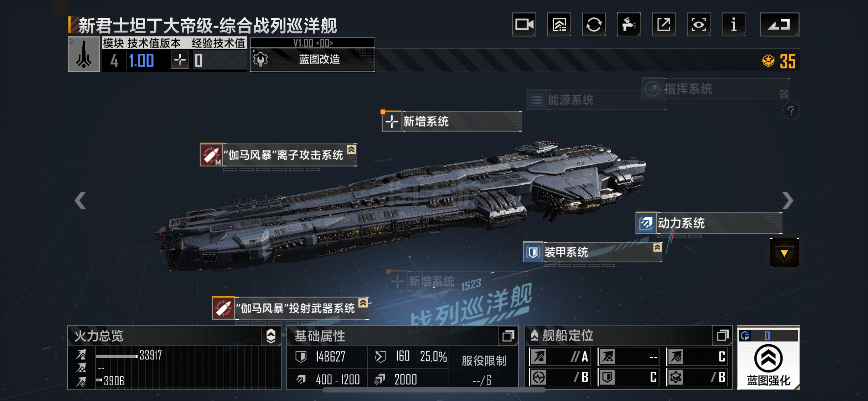Click the 蓝图改造 button
Viewport: 868px width, 401px height.
pyautogui.click(x=313, y=59)
